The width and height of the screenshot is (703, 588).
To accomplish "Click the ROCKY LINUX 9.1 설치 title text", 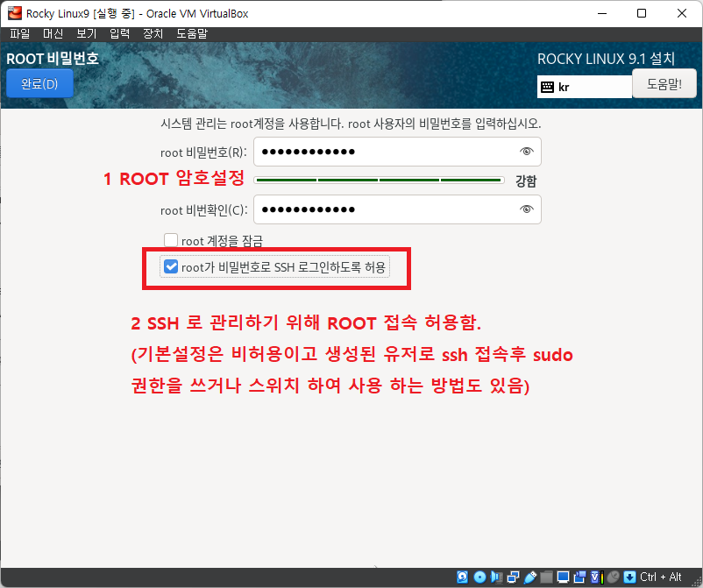I will [606, 59].
